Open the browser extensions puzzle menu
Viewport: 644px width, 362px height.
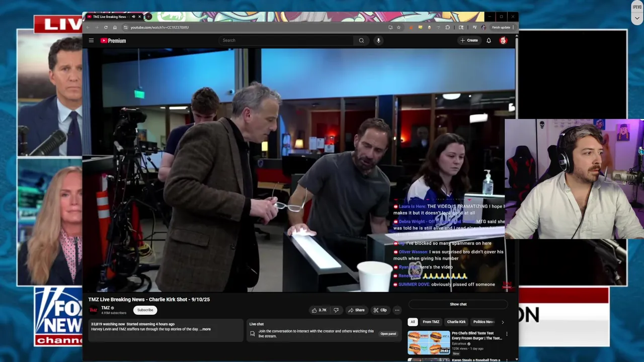448,27
